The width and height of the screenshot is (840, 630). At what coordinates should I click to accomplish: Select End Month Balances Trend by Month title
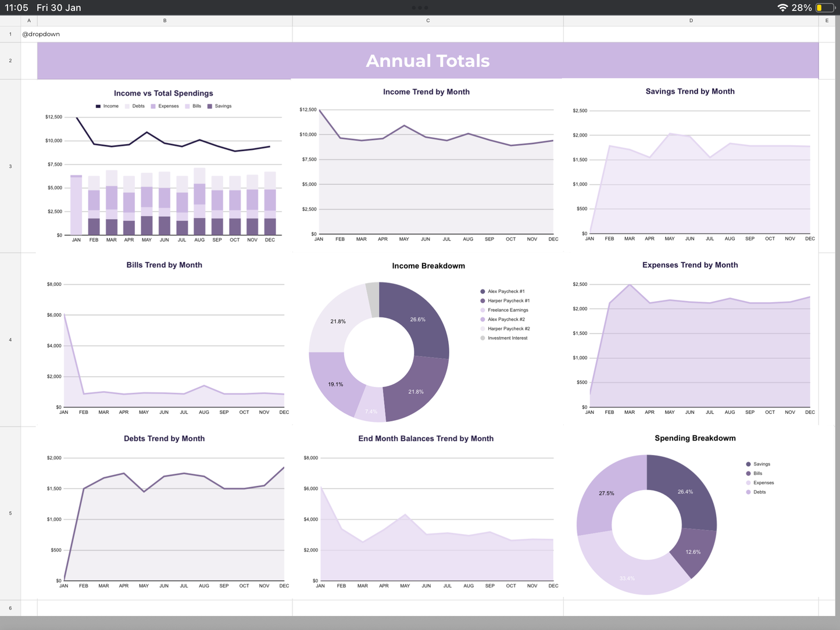click(x=426, y=439)
